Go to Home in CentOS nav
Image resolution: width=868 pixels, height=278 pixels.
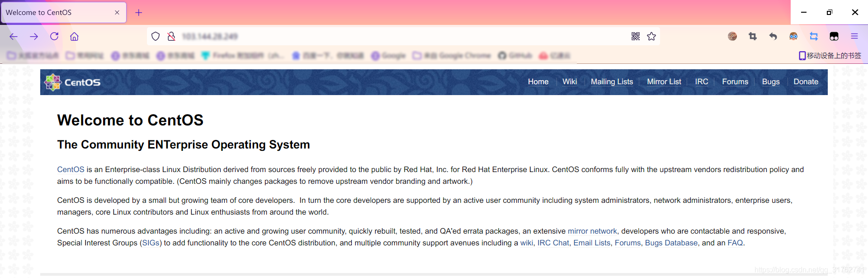pyautogui.click(x=538, y=82)
